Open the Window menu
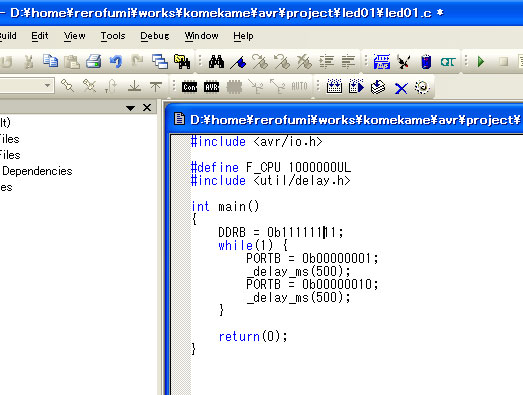The height and width of the screenshot is (395, 523). click(201, 36)
